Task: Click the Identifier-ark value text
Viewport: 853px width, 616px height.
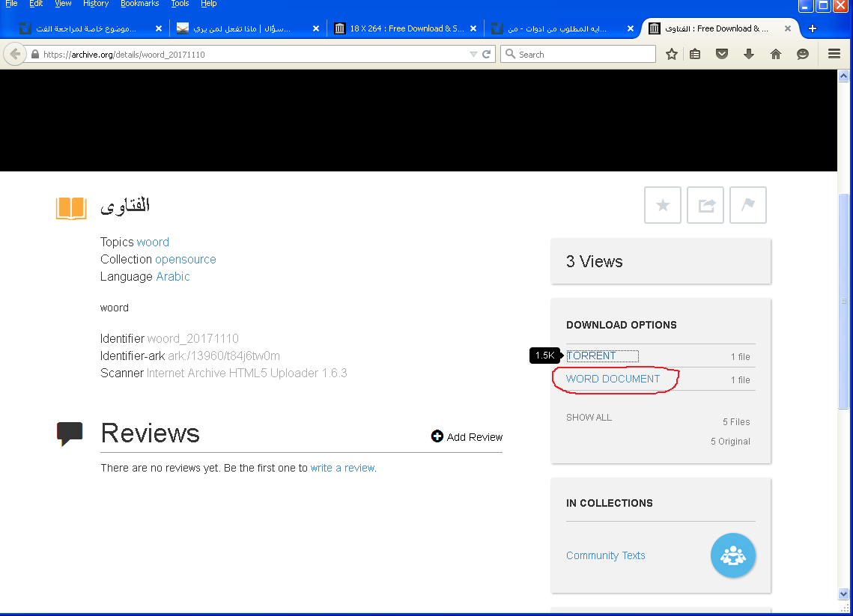Action: coord(224,356)
